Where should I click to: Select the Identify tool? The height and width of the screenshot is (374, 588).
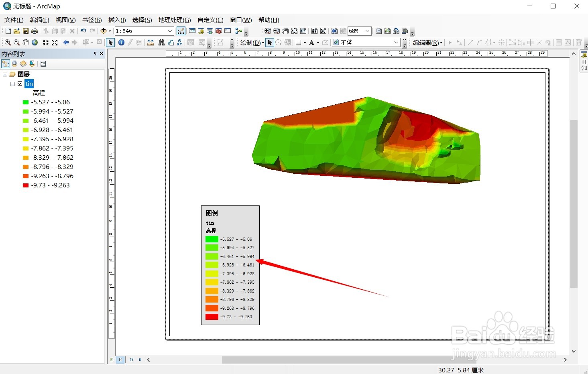tap(121, 42)
